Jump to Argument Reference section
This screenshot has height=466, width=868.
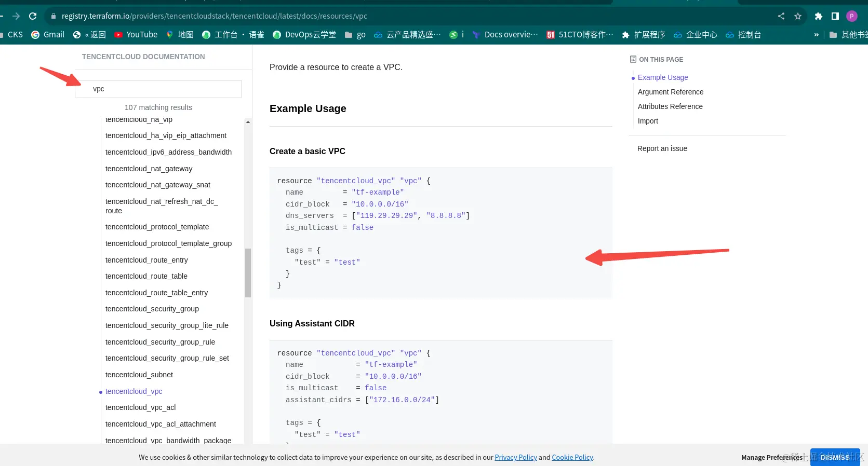pos(671,92)
